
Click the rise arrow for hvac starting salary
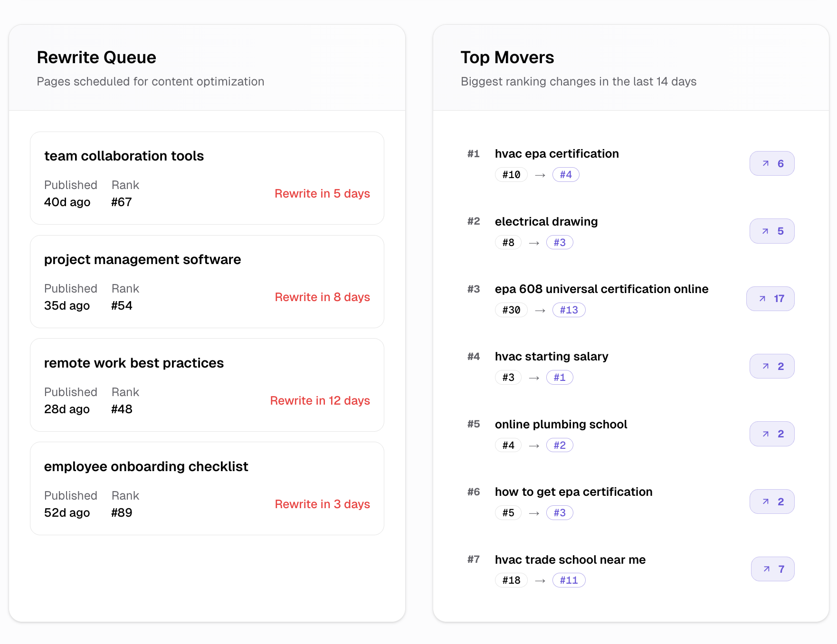765,366
